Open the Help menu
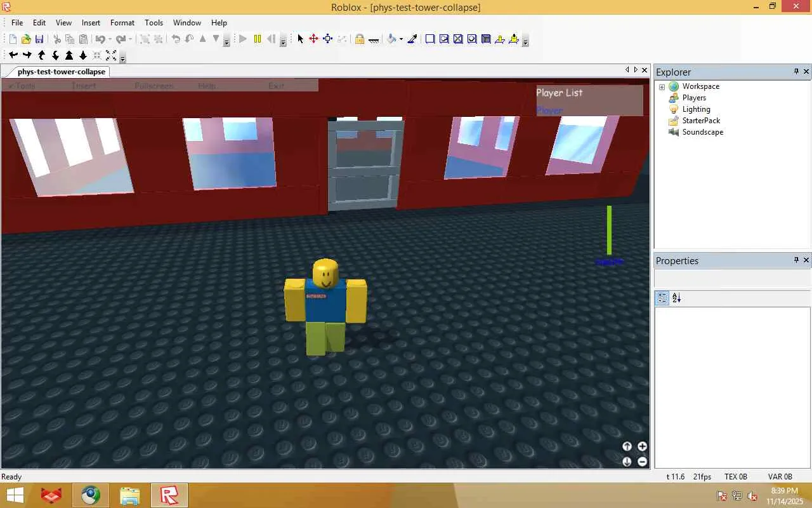812x508 pixels. (x=219, y=23)
